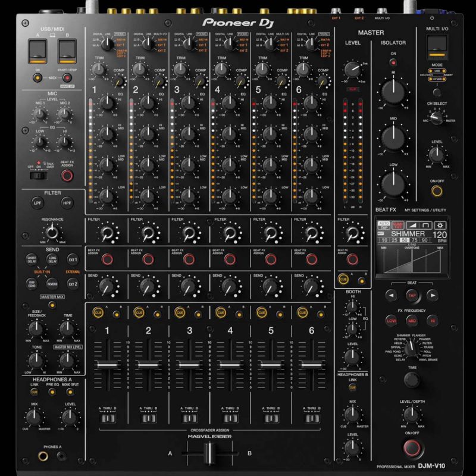Select the DUB ECHO send effect
476x476 pixels.
tap(32, 284)
